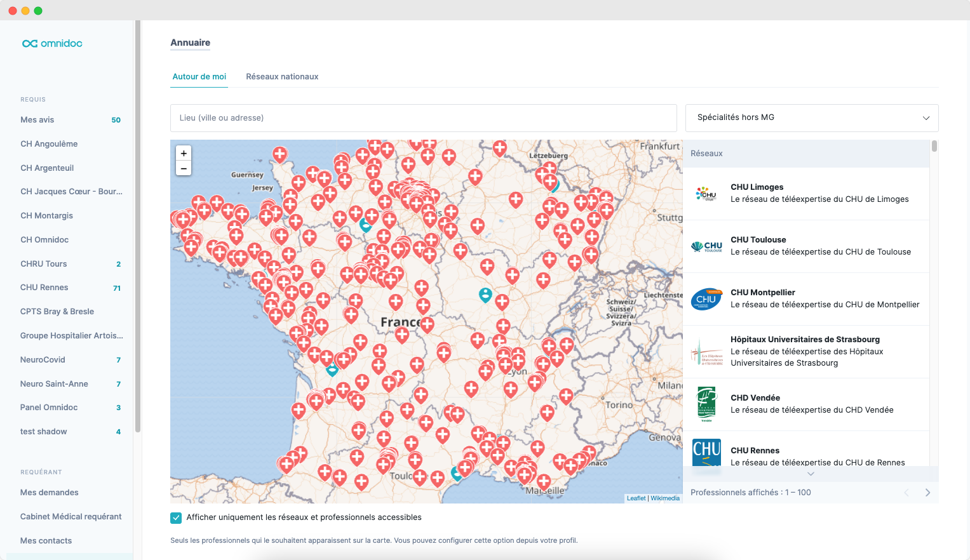The height and width of the screenshot is (560, 970).
Task: Click the teal marker east of France label
Action: [485, 295]
